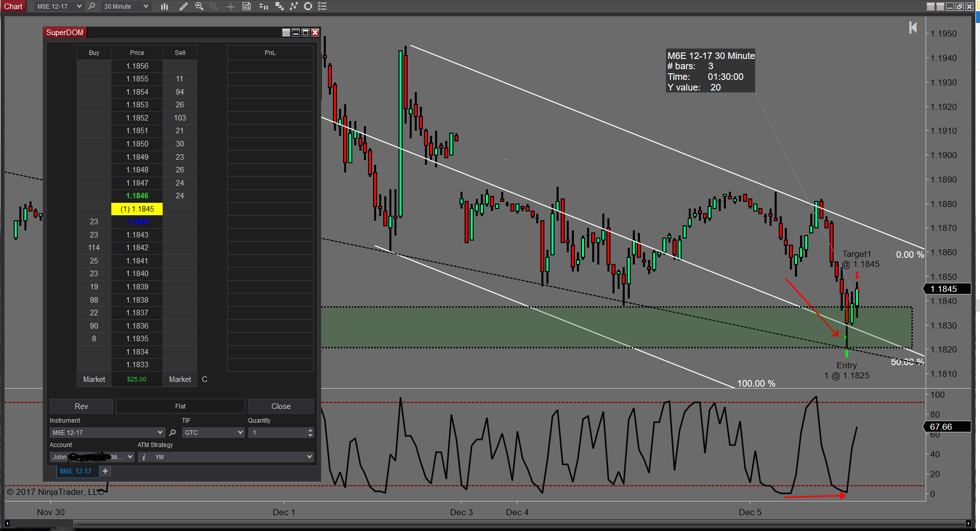Viewport: 980px width, 531px height.
Task: Click the sell cell with 103 at 1.1852
Action: point(180,118)
